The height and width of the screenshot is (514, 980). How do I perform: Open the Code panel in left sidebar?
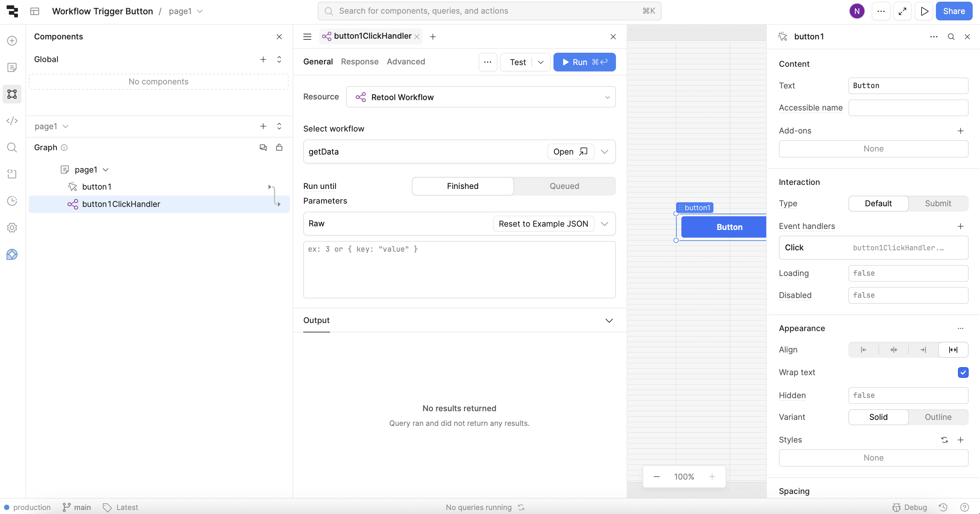12,121
